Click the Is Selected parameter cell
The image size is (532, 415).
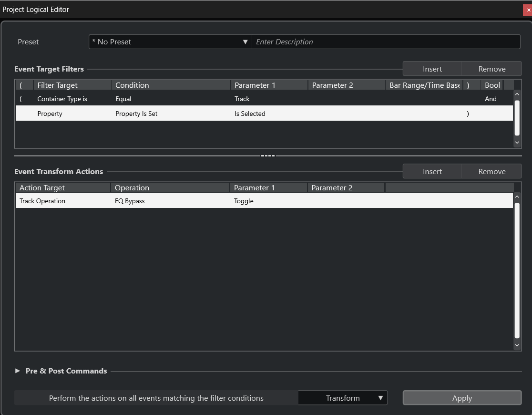[250, 114]
